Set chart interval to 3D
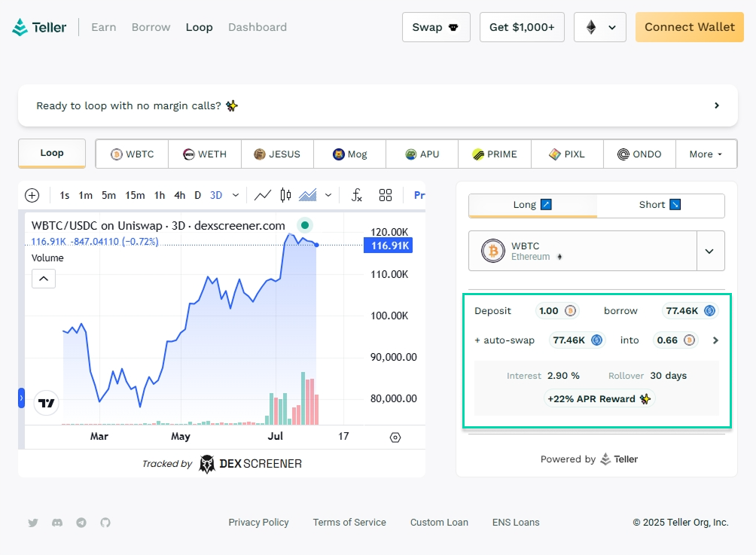Screen dimensions: 756x555 (x=216, y=195)
